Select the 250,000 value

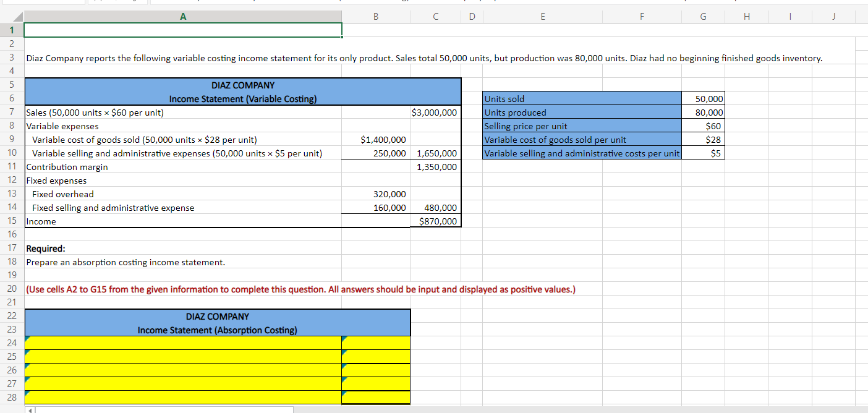click(376, 153)
